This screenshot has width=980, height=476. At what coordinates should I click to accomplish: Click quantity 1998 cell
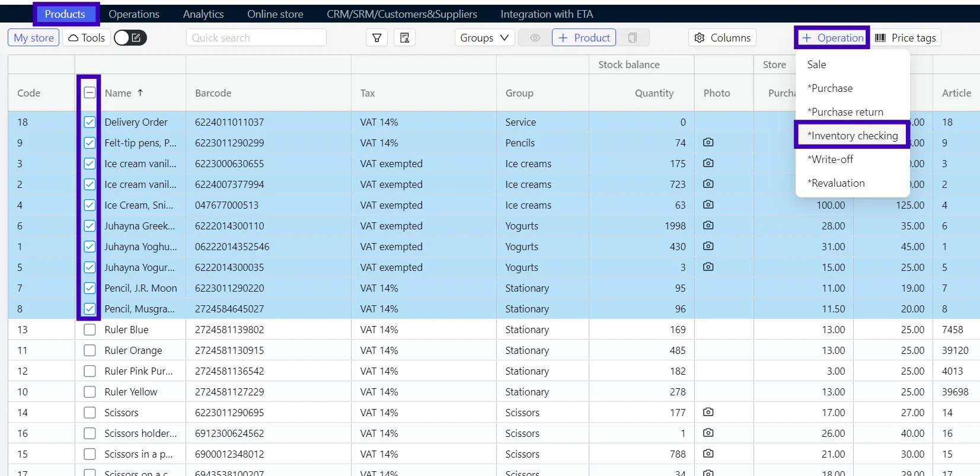click(675, 226)
